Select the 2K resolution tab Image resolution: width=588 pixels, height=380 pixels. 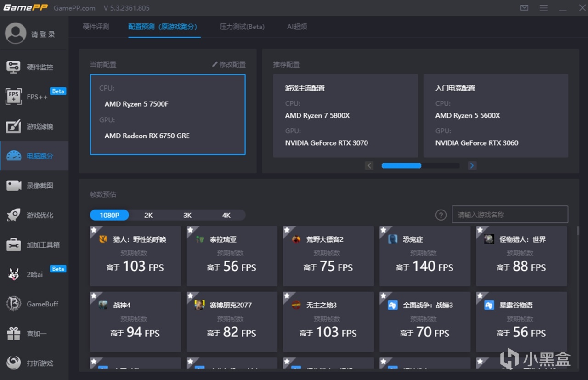(148, 215)
